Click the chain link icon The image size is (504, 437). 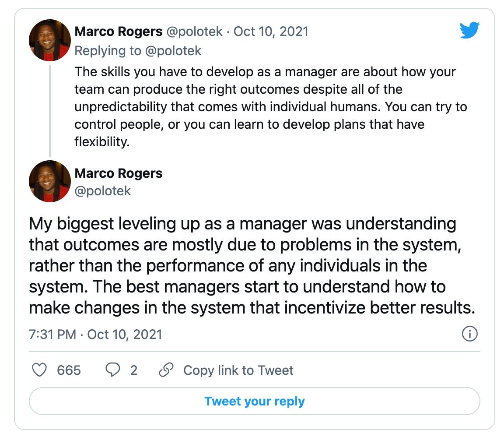pyautogui.click(x=166, y=370)
